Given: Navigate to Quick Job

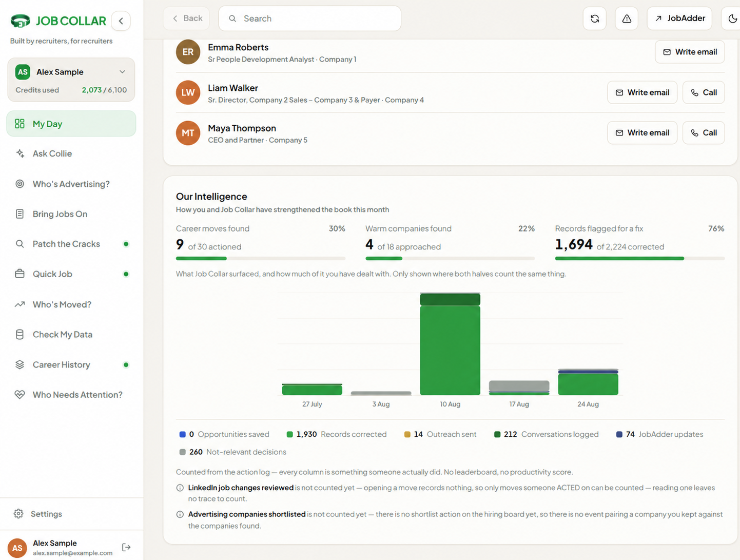Looking at the screenshot, I should click(71, 274).
